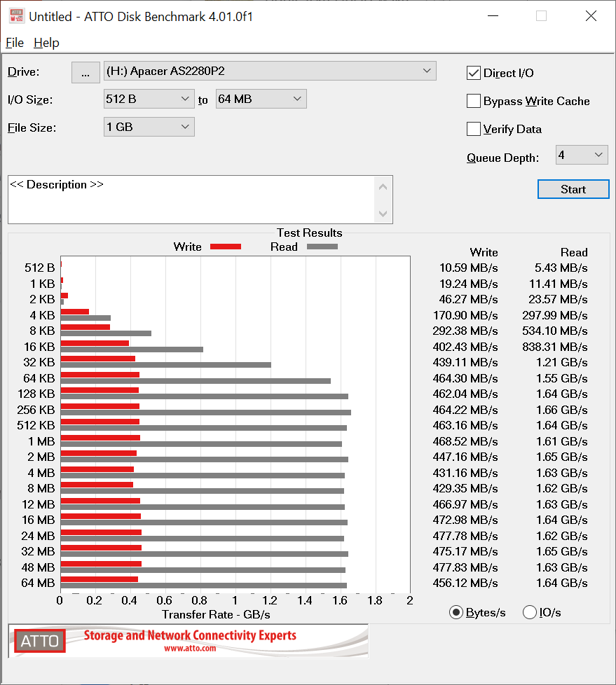Viewport: 616px width, 685px height.
Task: Click the Write value 170.90 MB/s
Action: click(x=465, y=315)
